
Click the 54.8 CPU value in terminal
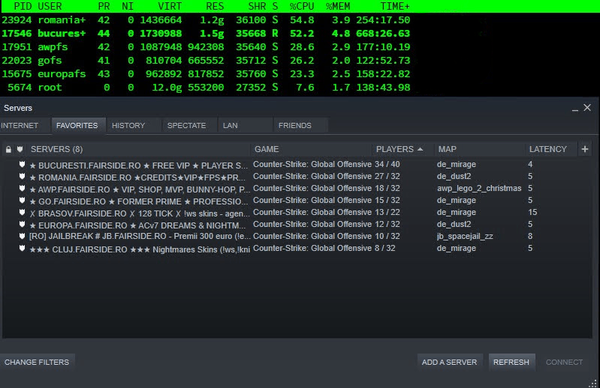[302, 20]
